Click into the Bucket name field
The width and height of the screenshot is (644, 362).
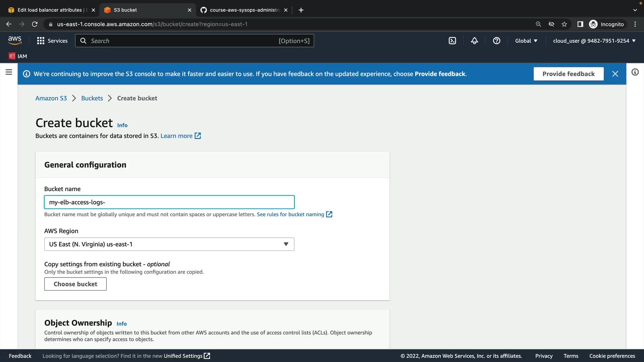click(169, 202)
